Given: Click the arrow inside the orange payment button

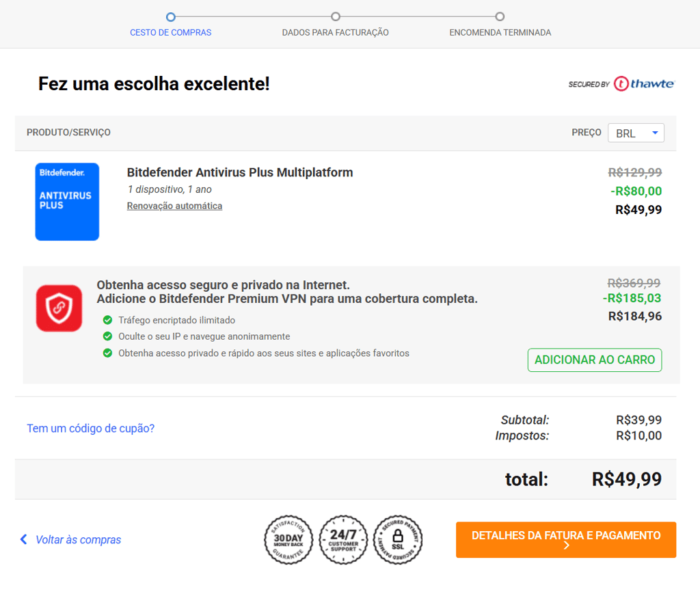Looking at the screenshot, I should coord(566,545).
